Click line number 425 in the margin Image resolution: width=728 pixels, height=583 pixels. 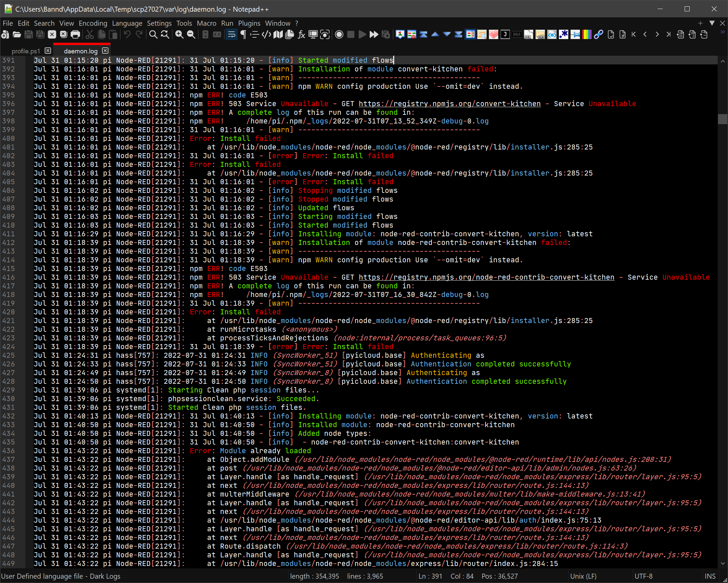click(8, 355)
